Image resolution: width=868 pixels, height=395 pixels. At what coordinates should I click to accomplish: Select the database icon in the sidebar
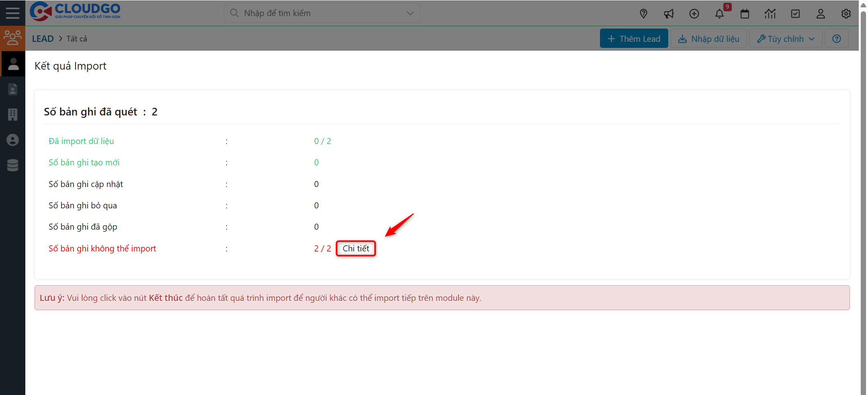12,165
